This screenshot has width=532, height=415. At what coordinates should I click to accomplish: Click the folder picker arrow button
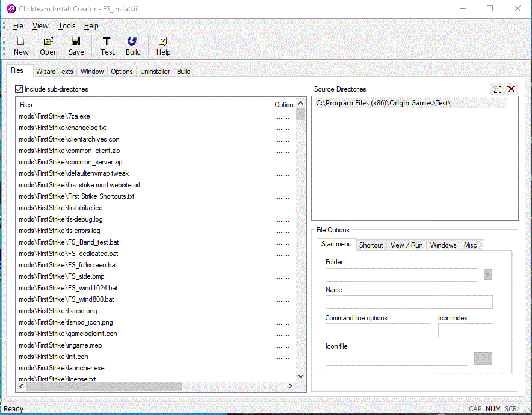click(x=487, y=275)
